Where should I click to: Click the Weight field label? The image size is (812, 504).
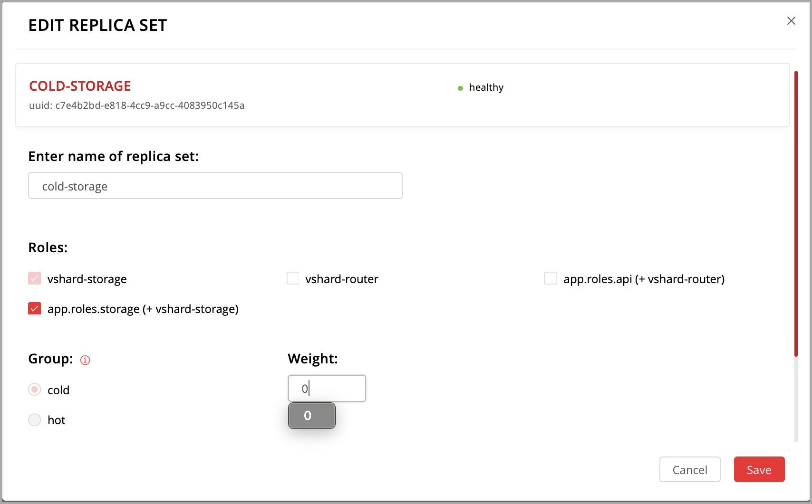pos(312,359)
